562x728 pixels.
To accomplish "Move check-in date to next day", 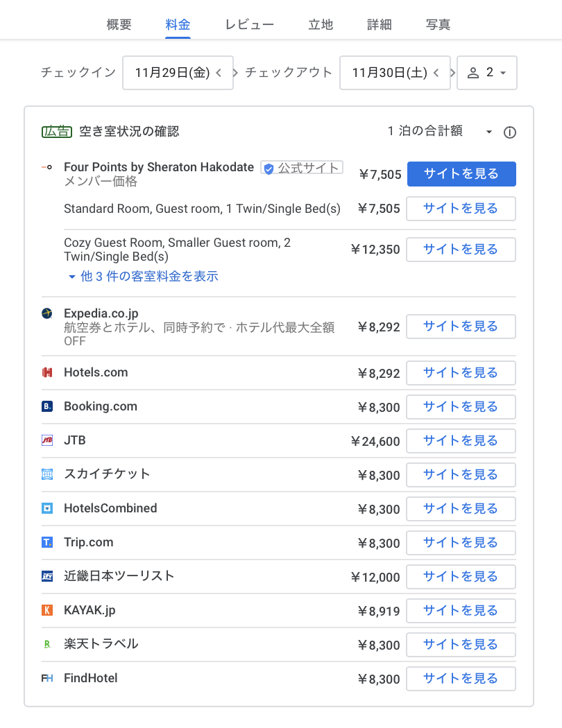I will (235, 73).
